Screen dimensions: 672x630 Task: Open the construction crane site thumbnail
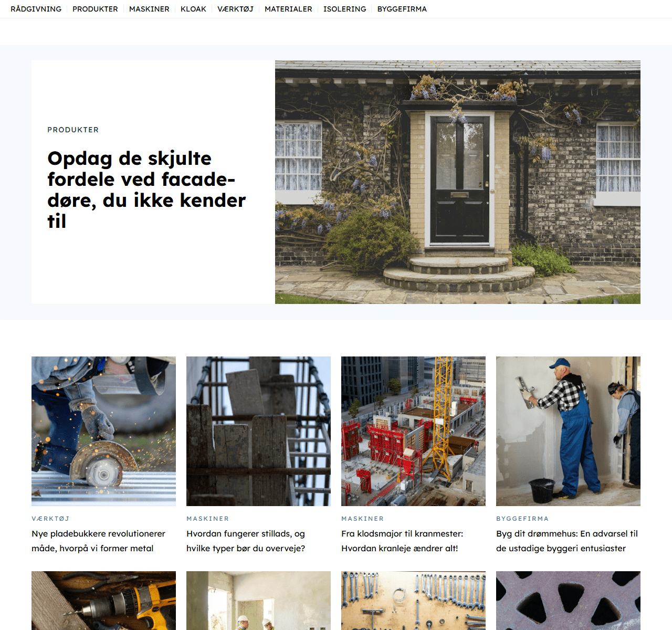coord(413,431)
